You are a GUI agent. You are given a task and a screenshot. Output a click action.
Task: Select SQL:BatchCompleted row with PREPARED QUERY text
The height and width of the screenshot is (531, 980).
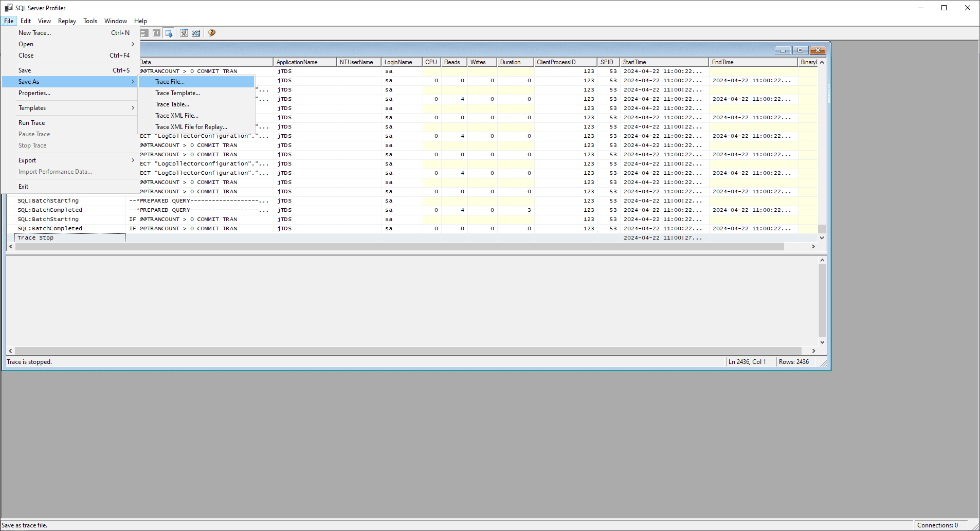(x=412, y=210)
